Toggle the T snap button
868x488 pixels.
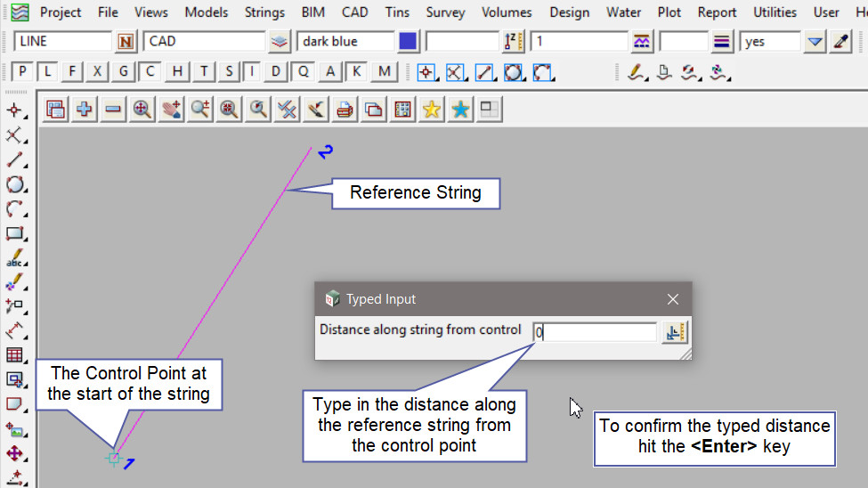[x=204, y=71]
